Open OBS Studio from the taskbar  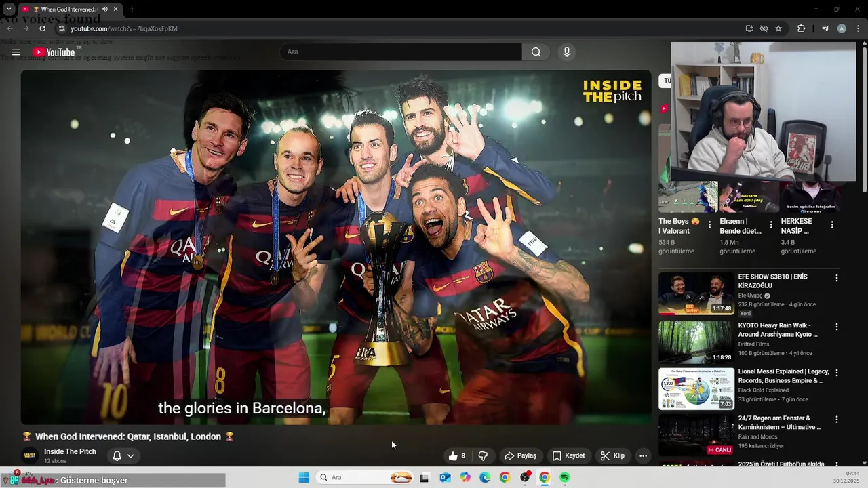(525, 477)
